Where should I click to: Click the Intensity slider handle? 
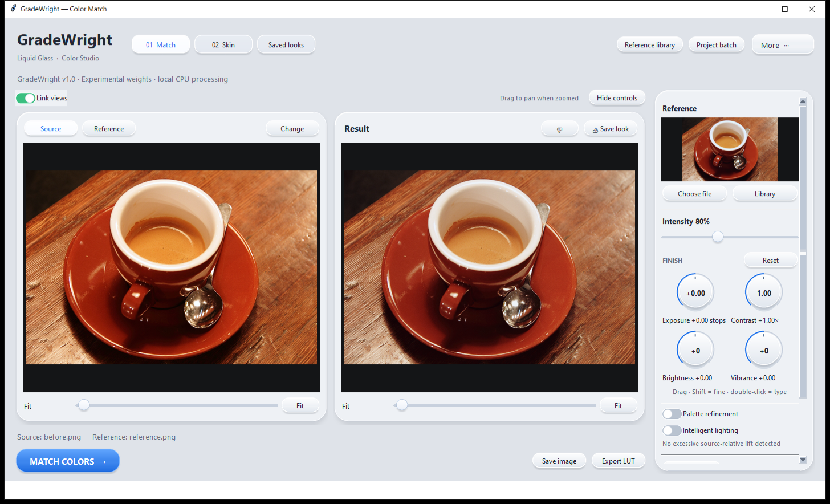[x=718, y=237]
